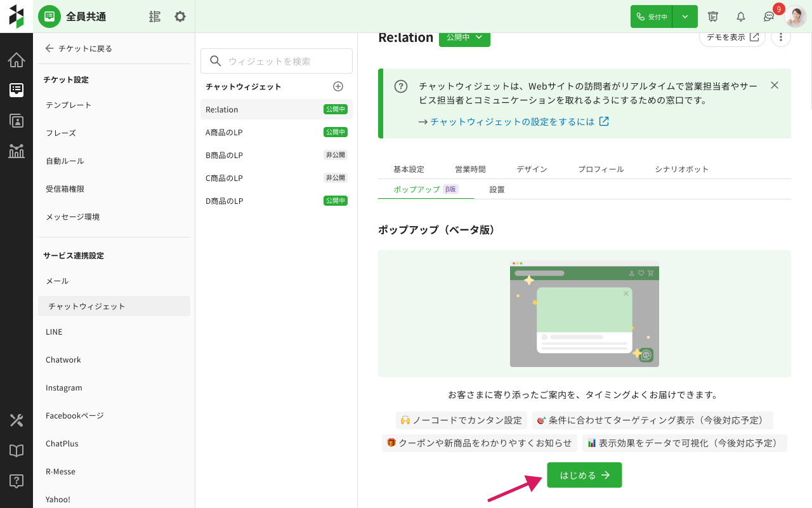The image size is (812, 508).
Task: Open the contacts address book icon
Action: 16,120
